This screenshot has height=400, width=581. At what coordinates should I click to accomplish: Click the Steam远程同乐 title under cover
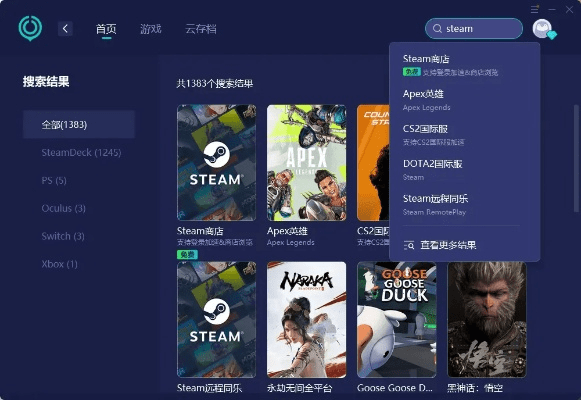209,388
